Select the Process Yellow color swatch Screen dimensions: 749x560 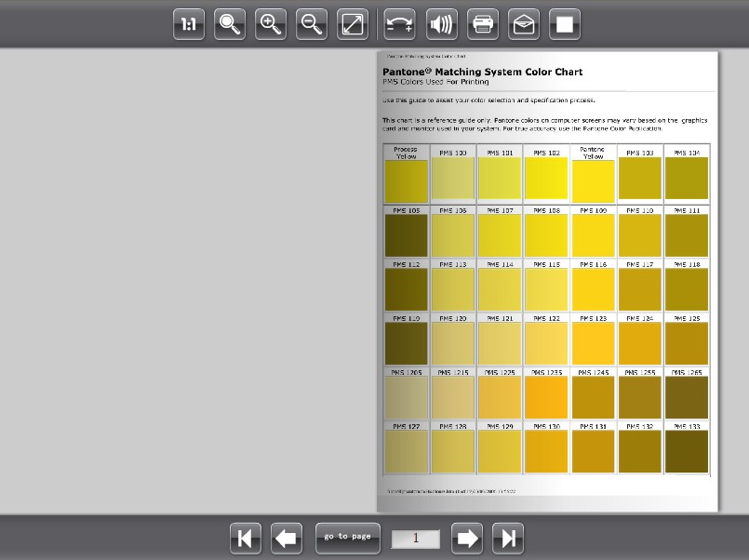407,181
